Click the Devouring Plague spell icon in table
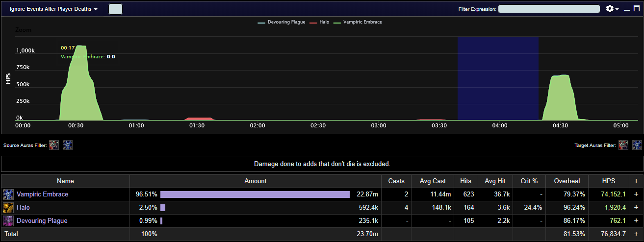The image size is (644, 242). [8, 221]
